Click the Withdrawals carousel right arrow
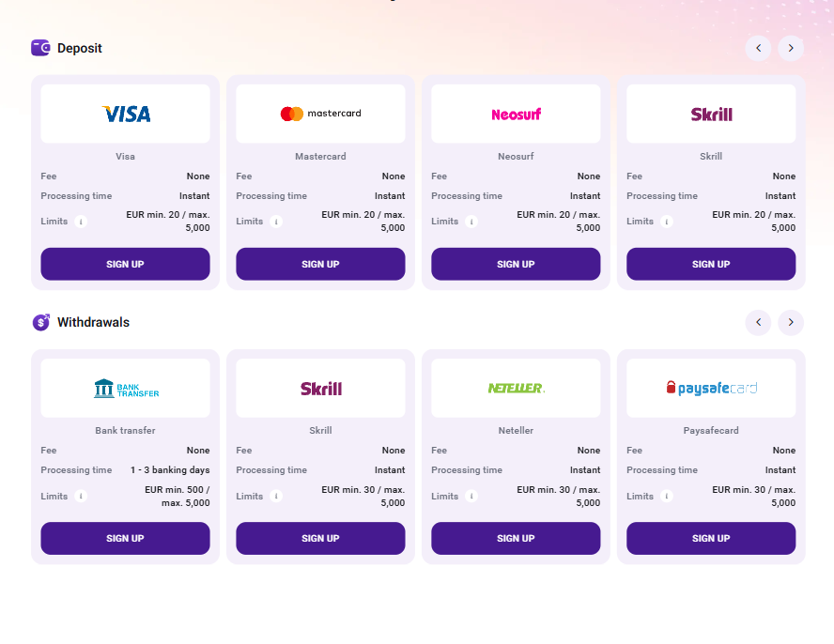The height and width of the screenshot is (644, 834). click(791, 322)
